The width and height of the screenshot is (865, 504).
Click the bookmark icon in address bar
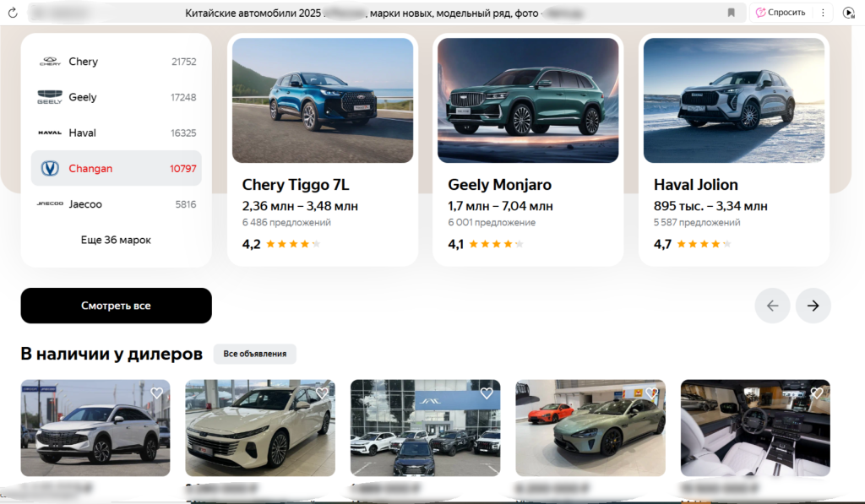click(731, 13)
